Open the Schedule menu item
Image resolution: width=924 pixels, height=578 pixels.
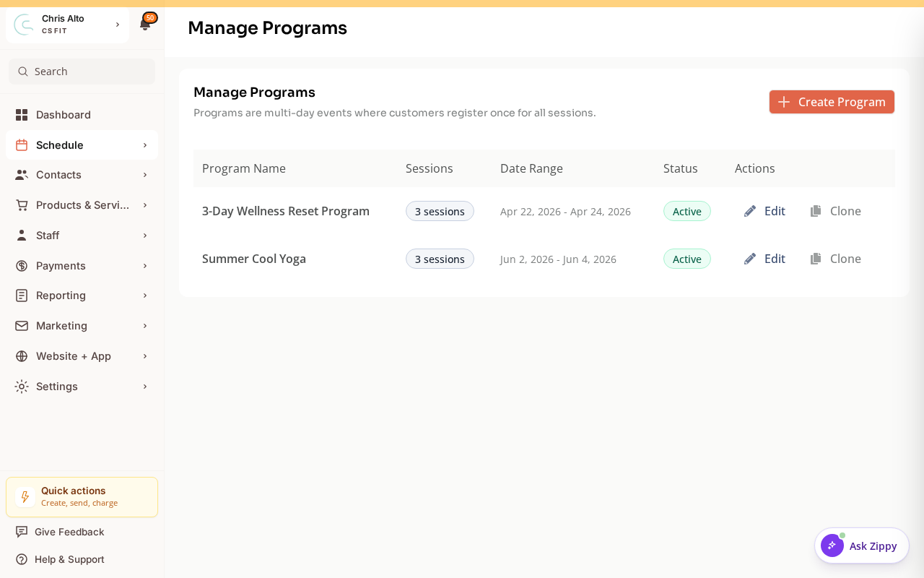coord(82,145)
